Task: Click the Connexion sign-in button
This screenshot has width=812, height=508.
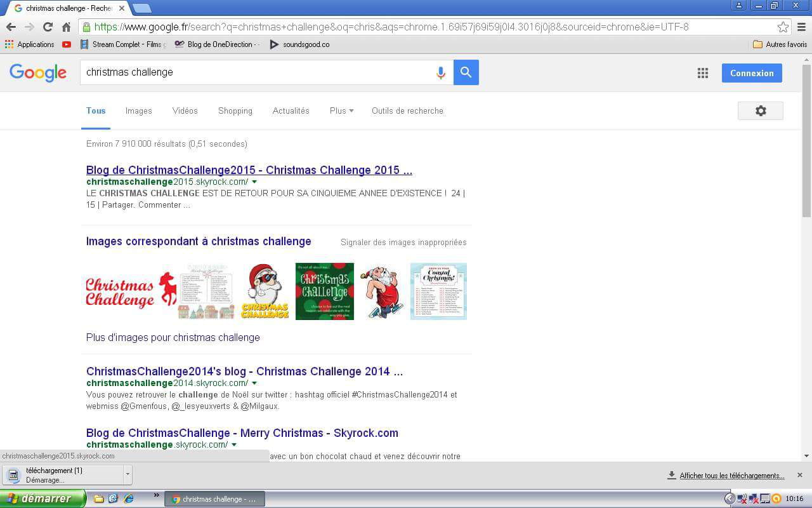Action: click(x=752, y=73)
